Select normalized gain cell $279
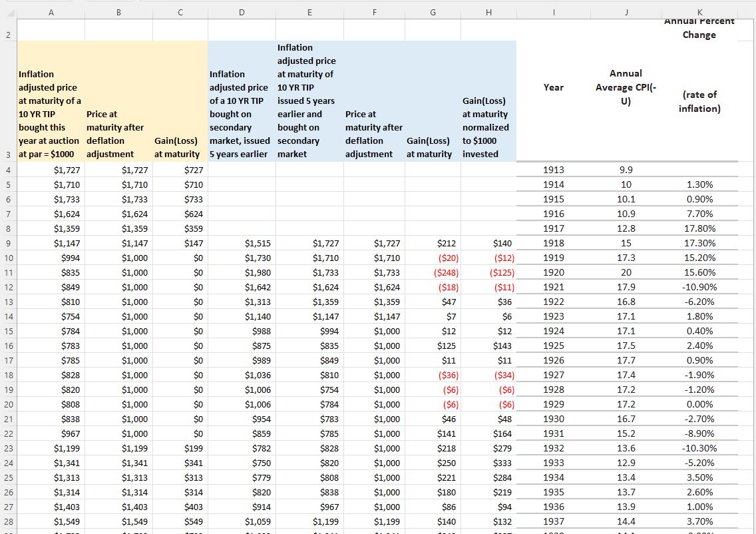The width and height of the screenshot is (756, 534). click(488, 449)
